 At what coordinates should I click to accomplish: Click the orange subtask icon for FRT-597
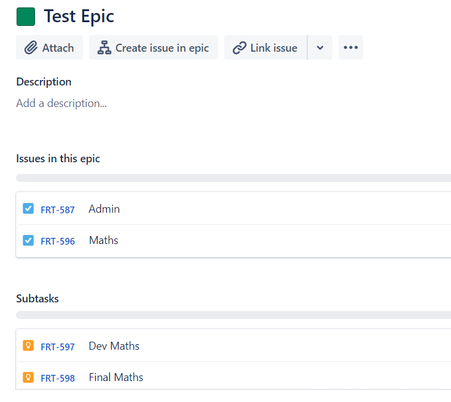coord(28,345)
